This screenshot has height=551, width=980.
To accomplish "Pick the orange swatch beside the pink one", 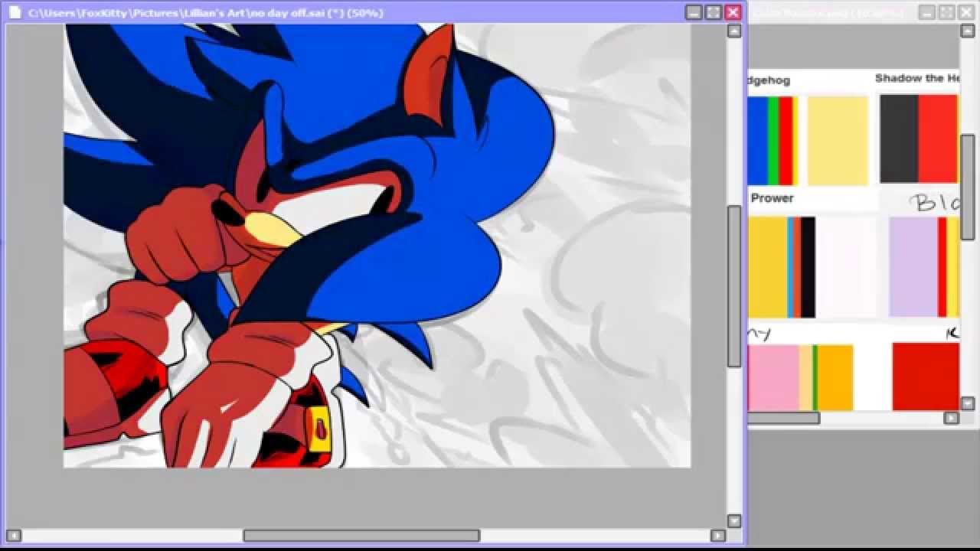I will tap(835, 377).
